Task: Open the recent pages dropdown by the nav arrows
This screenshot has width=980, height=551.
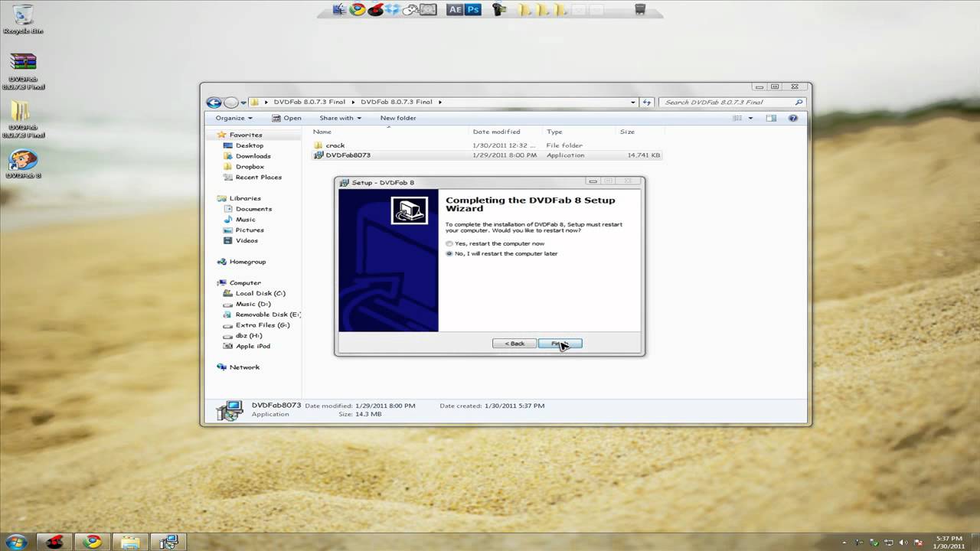Action: coord(243,102)
